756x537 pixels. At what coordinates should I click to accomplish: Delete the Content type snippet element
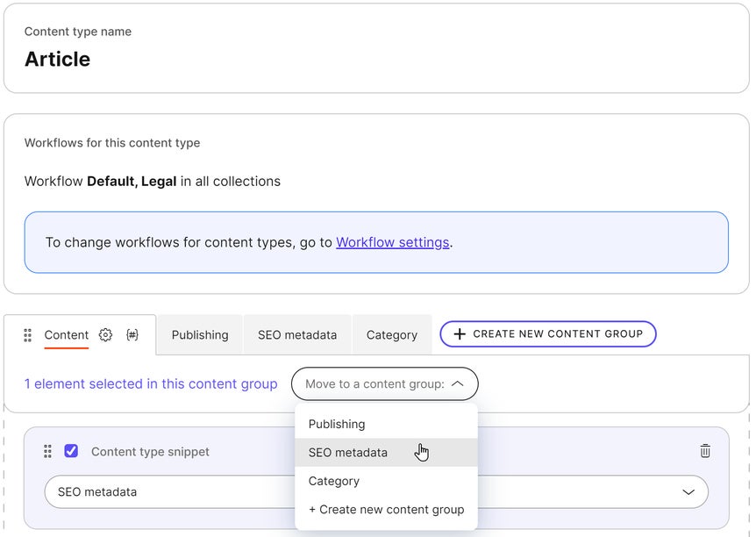coord(705,451)
